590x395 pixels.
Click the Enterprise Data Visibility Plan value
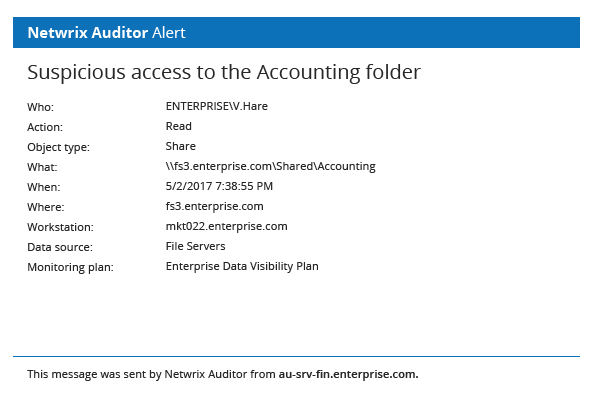point(242,266)
